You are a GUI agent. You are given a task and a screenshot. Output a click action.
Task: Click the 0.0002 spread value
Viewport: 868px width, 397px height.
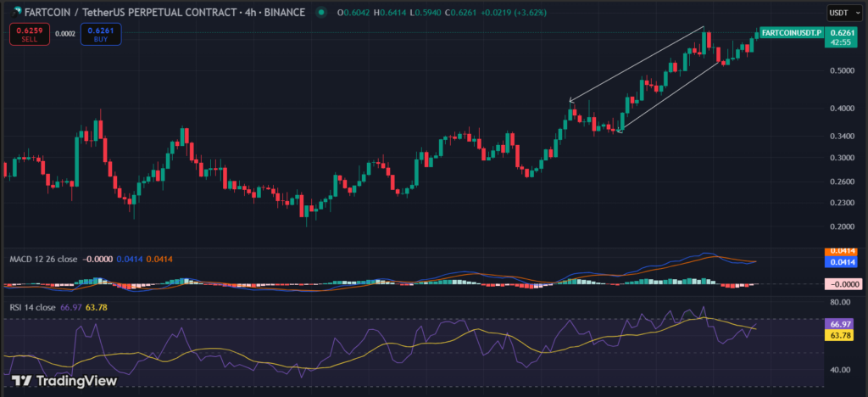click(65, 34)
